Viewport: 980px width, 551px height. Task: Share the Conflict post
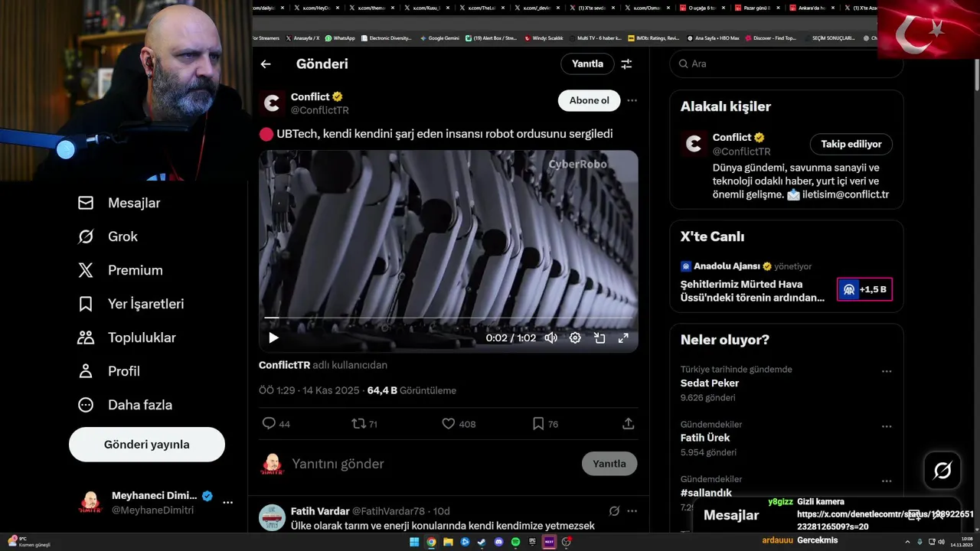click(628, 423)
